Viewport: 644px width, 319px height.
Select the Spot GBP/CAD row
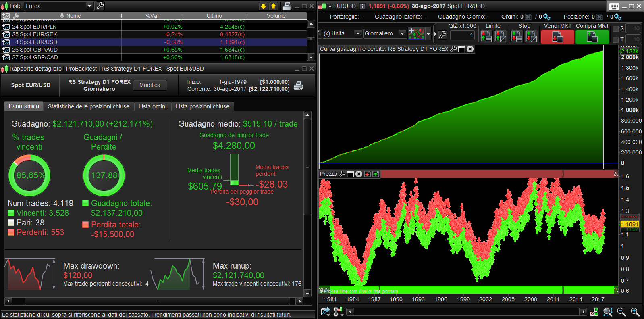pyautogui.click(x=154, y=57)
